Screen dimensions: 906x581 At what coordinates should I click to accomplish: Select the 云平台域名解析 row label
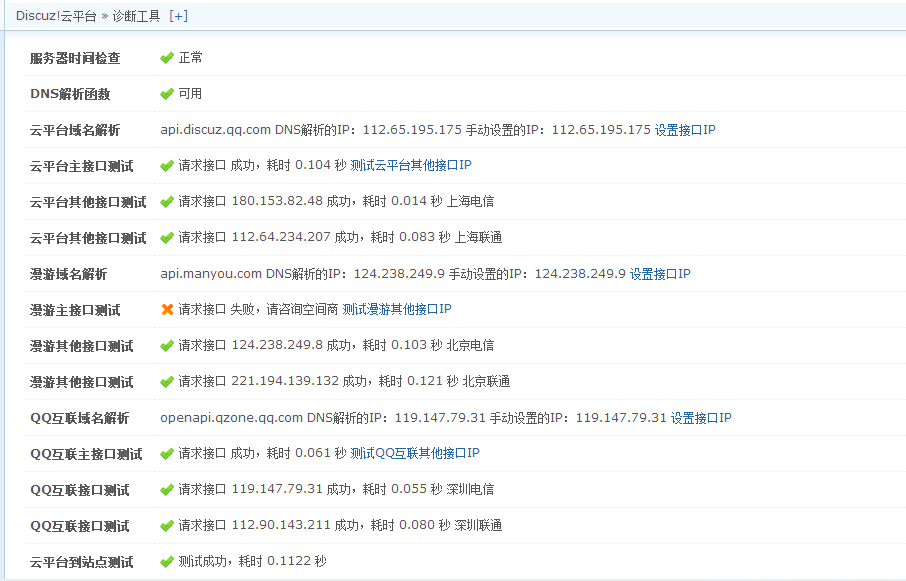75,131
